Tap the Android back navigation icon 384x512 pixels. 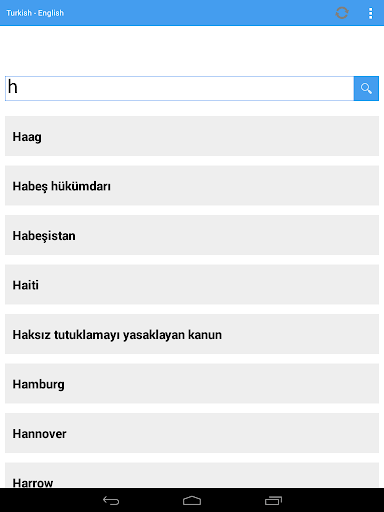tap(111, 500)
